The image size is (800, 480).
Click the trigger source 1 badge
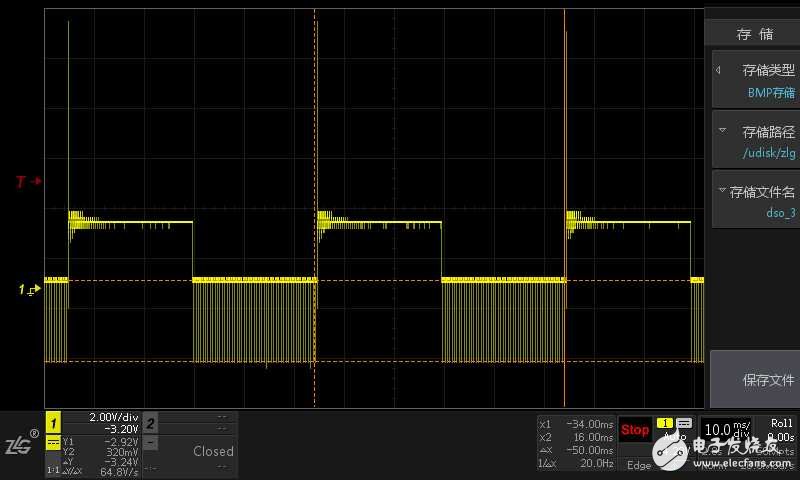pyautogui.click(x=665, y=424)
